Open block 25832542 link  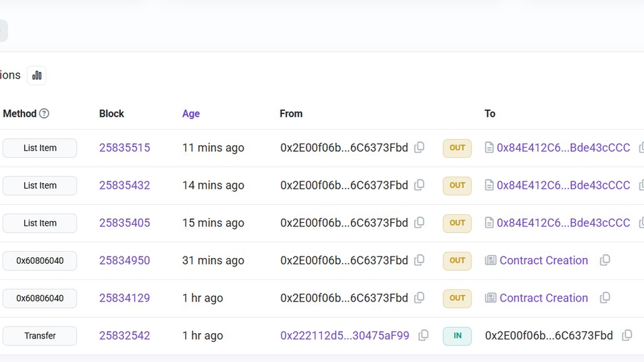click(125, 336)
